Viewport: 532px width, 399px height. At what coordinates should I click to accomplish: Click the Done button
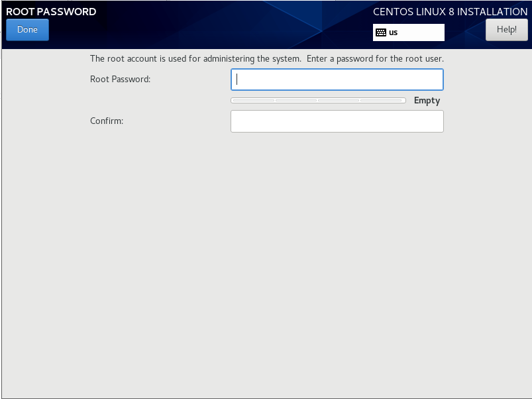27,30
